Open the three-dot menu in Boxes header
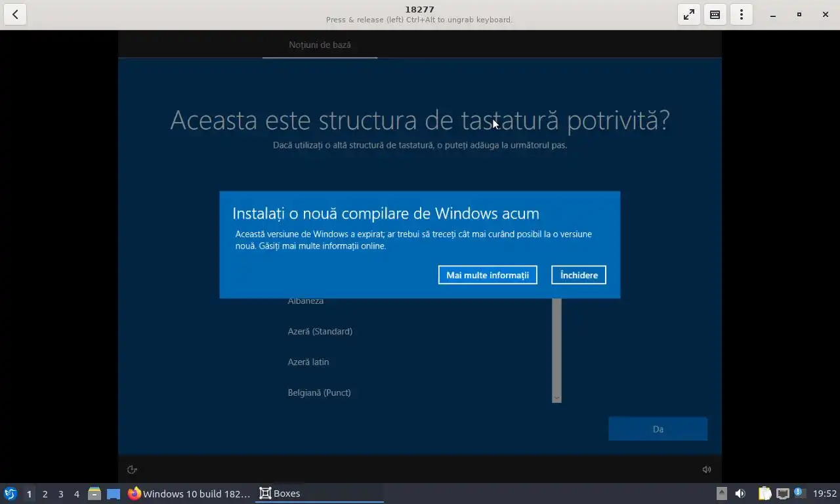This screenshot has width=840, height=504. click(x=742, y=14)
